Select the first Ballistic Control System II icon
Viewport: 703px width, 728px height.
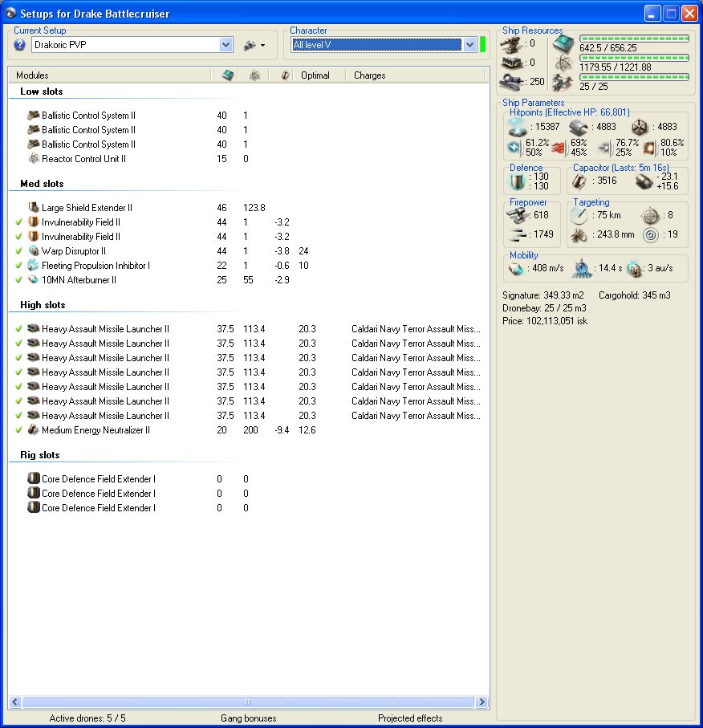coord(33,115)
